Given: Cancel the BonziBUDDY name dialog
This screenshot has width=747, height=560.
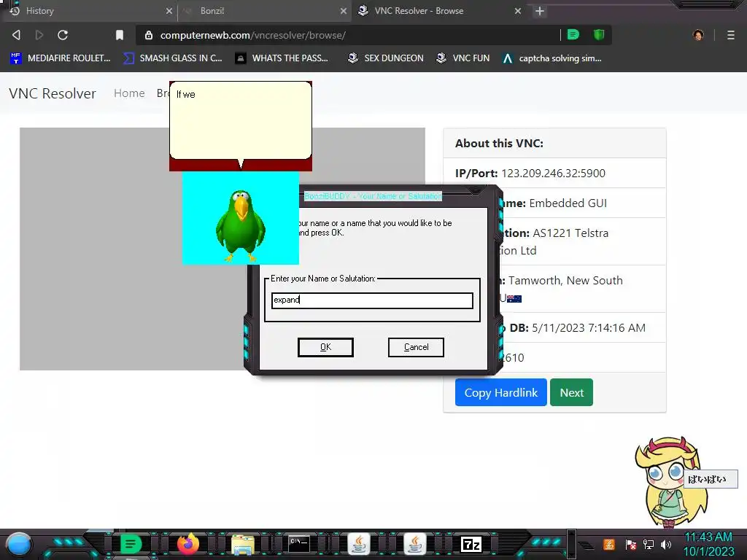Looking at the screenshot, I should coord(416,347).
